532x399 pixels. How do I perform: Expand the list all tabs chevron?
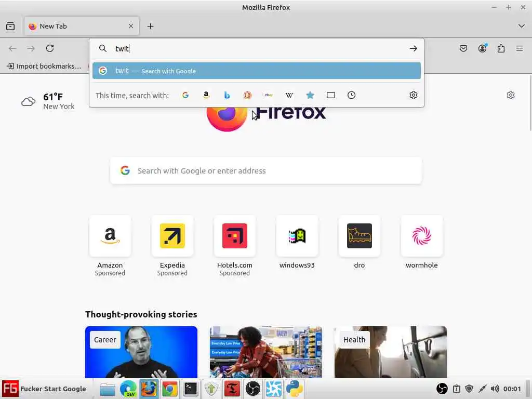coord(521,26)
